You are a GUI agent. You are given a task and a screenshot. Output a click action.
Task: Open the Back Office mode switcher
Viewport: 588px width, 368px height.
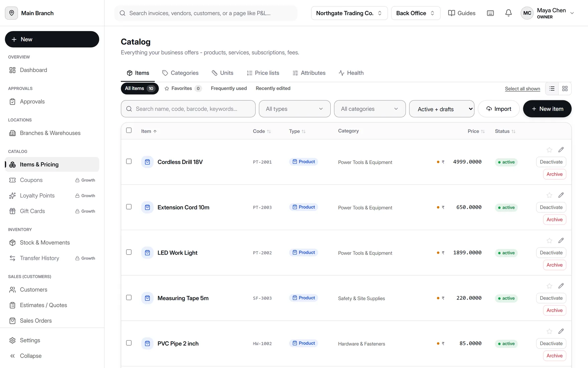416,13
